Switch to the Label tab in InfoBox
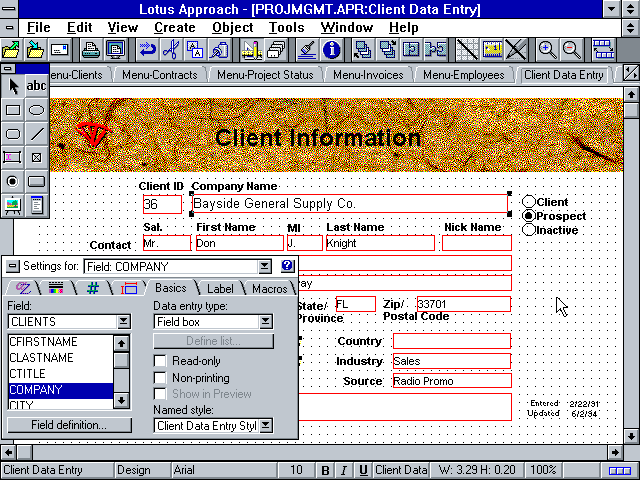The width and height of the screenshot is (640, 480). 220,289
